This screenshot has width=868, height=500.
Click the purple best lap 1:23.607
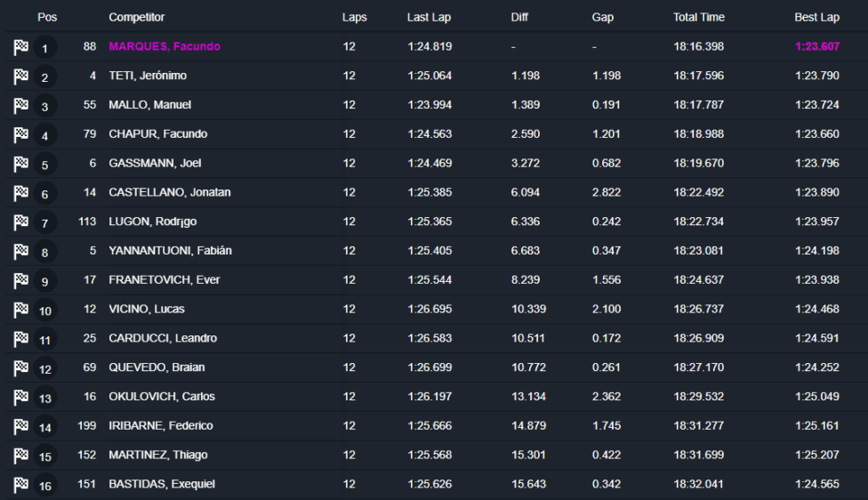tap(817, 46)
